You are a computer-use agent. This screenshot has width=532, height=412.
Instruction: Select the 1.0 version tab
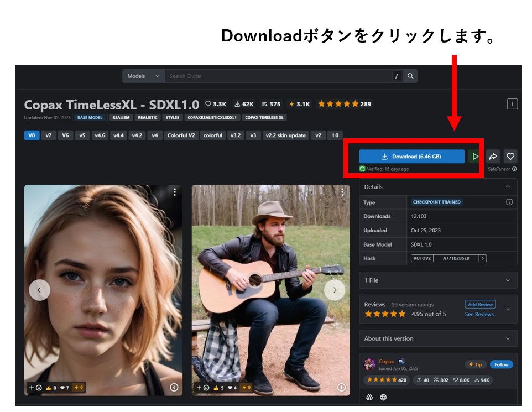click(x=335, y=135)
